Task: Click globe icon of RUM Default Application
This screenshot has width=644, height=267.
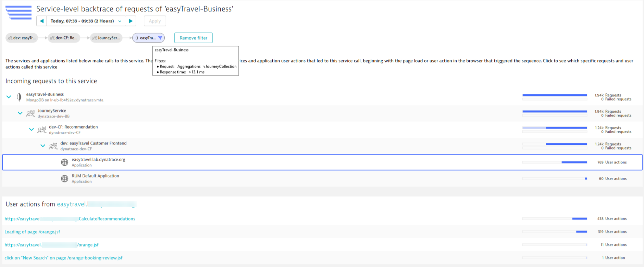Action: point(64,178)
